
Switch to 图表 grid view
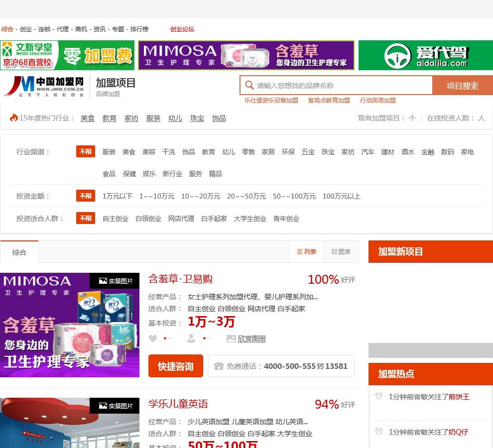coord(341,252)
